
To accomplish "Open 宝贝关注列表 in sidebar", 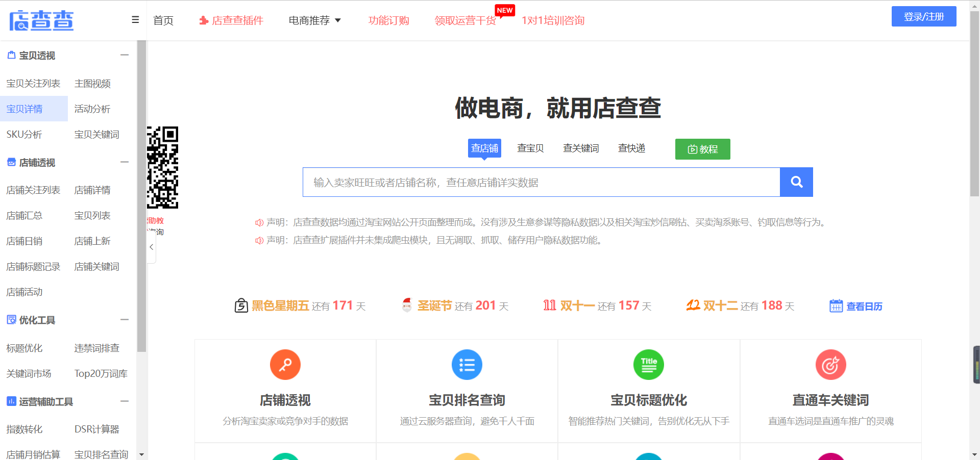I will [33, 83].
